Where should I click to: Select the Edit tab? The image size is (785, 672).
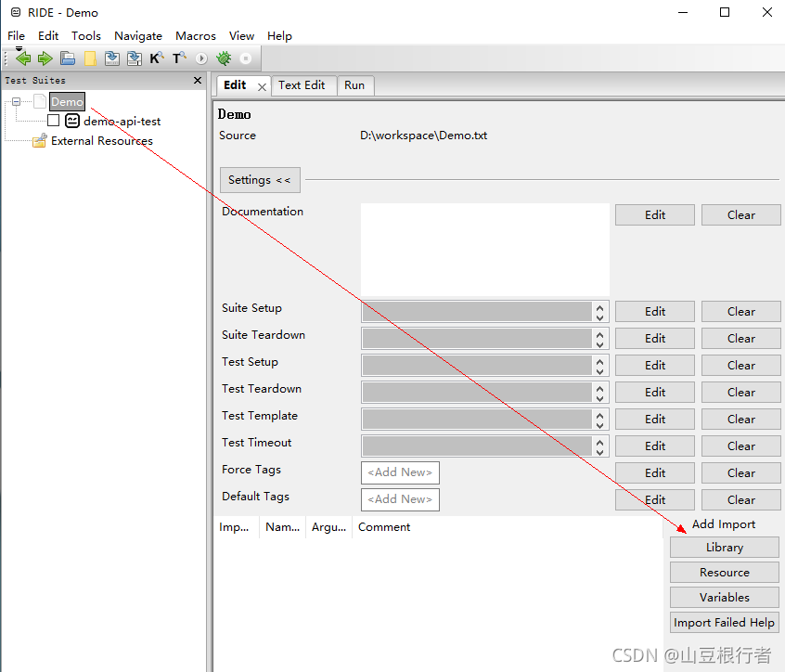tap(236, 85)
